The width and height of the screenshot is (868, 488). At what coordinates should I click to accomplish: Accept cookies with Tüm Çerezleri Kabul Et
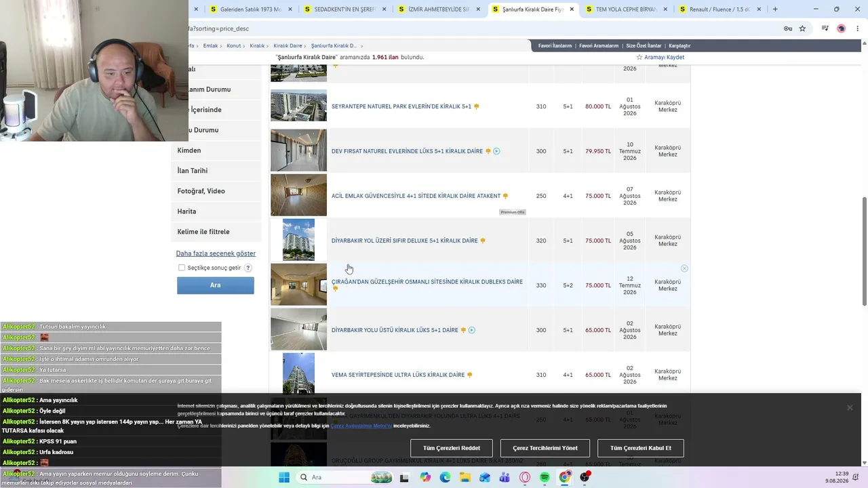[641, 448]
